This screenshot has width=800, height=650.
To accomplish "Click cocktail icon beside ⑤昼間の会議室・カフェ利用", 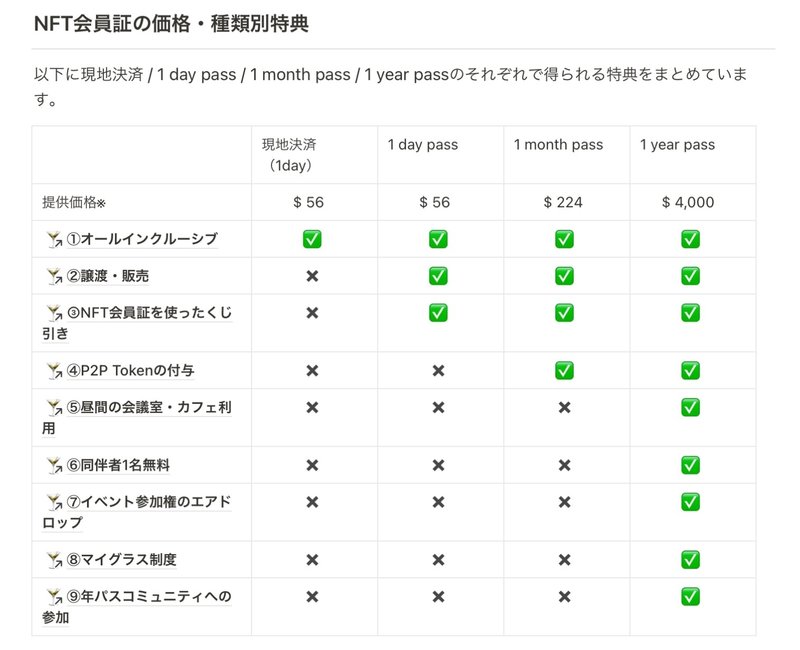I will click(x=54, y=408).
